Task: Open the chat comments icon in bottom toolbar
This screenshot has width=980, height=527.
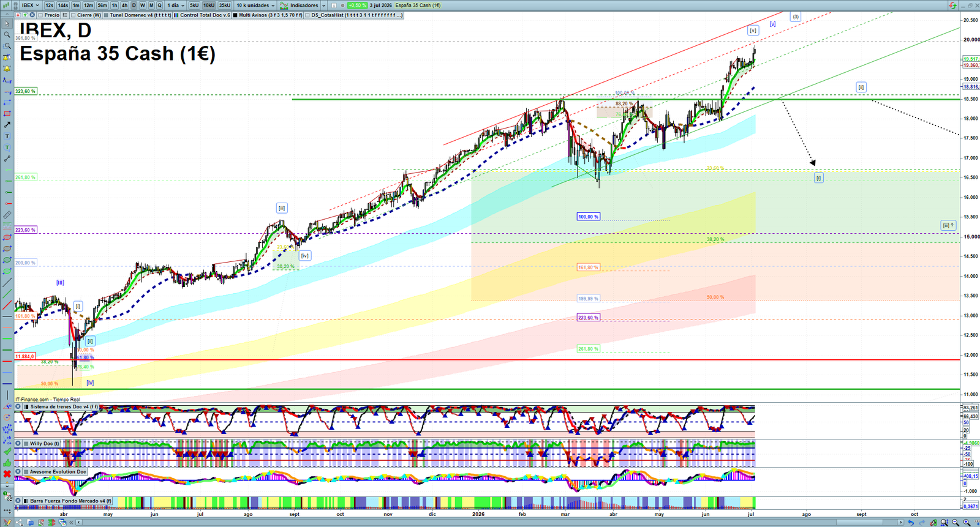Action: 30,522
